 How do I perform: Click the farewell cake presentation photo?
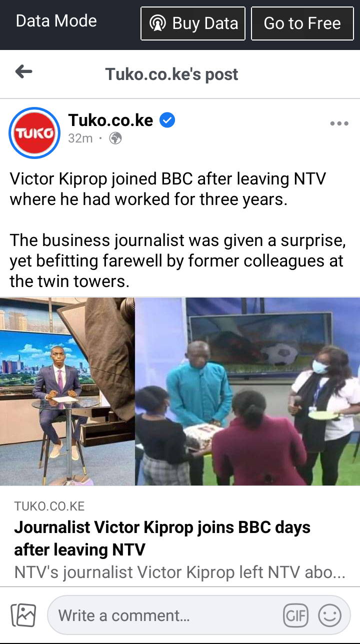[x=247, y=391]
